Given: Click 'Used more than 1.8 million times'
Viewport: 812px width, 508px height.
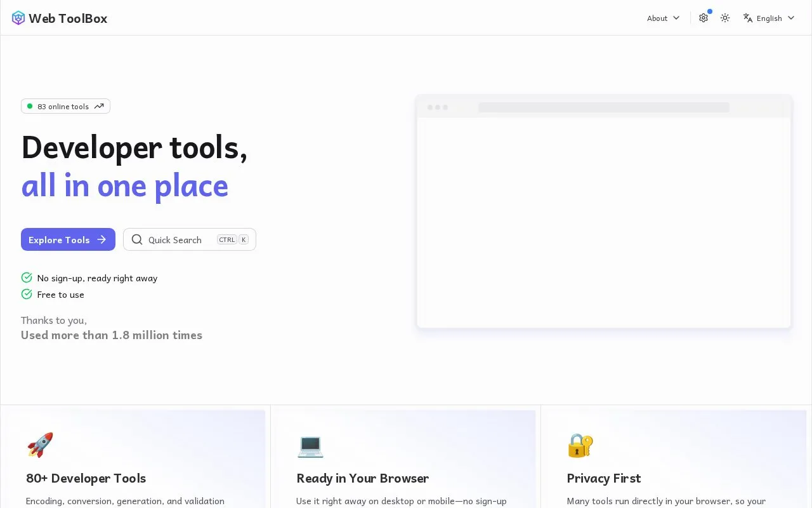Looking at the screenshot, I should coord(112,335).
